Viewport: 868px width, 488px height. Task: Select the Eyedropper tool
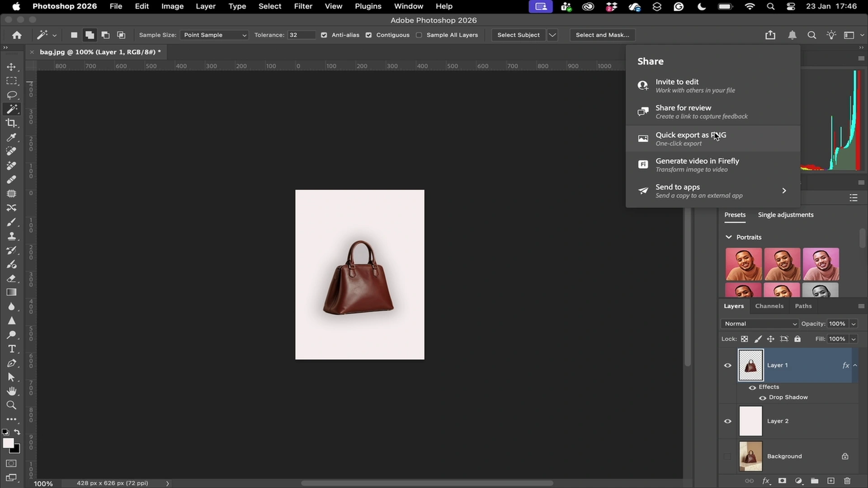click(x=11, y=137)
